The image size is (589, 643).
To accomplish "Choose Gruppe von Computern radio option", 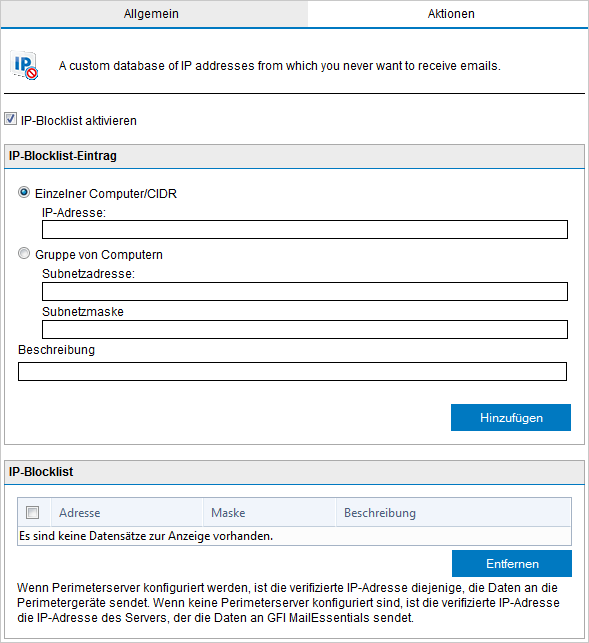I will pyautogui.click(x=24, y=253).
